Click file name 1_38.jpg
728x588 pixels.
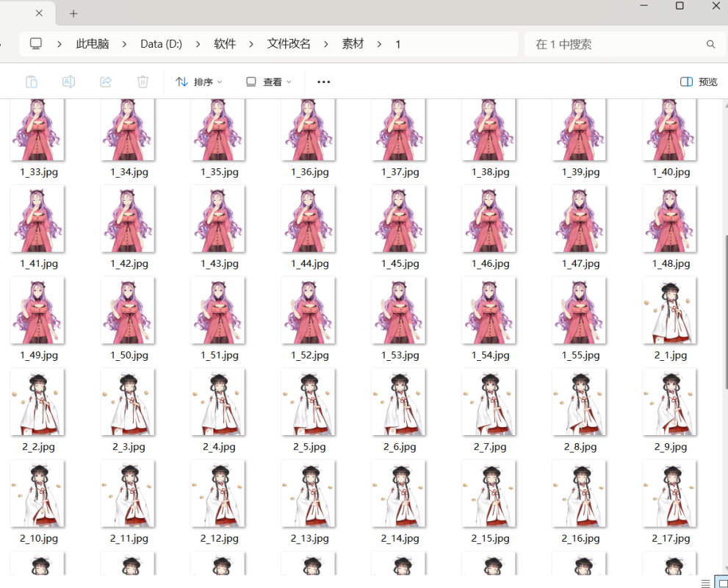490,172
